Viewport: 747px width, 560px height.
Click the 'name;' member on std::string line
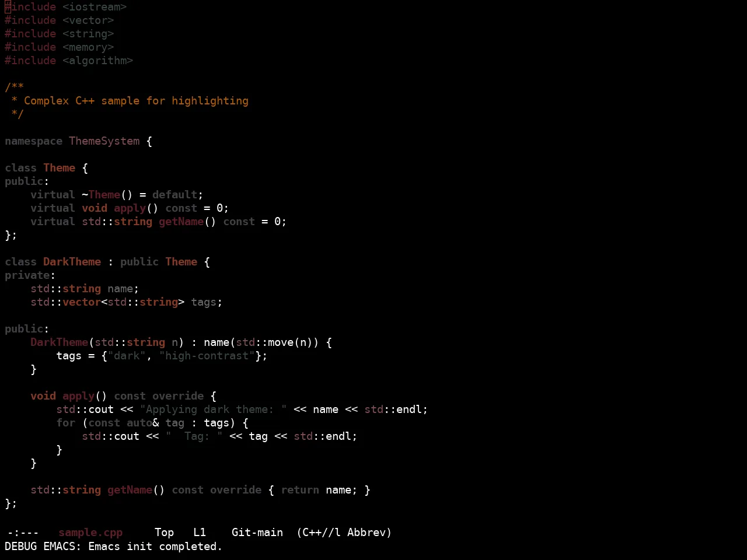coord(124,289)
